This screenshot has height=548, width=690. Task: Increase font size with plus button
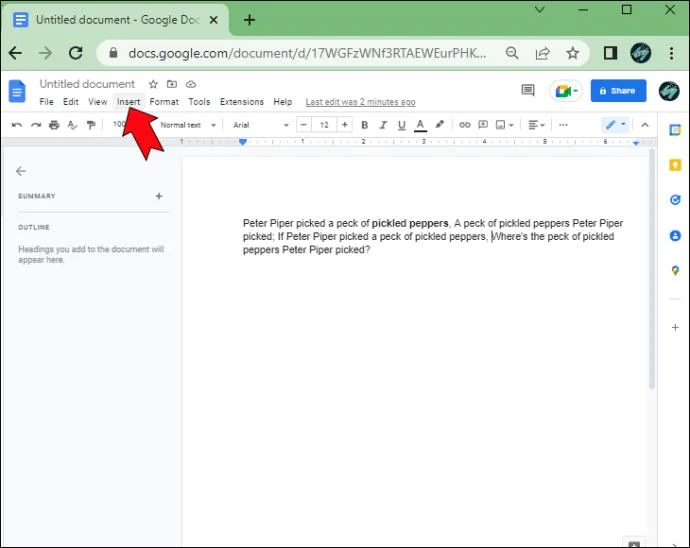pyautogui.click(x=345, y=125)
